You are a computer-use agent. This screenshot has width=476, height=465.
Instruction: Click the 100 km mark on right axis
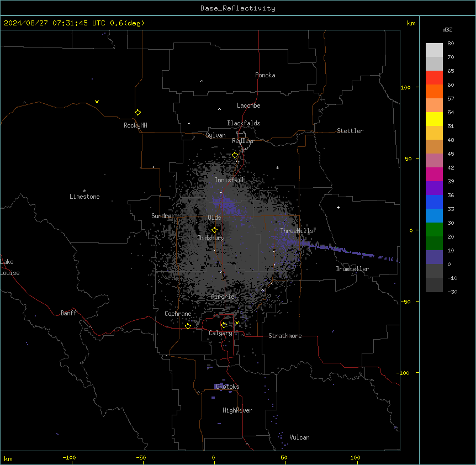click(405, 87)
